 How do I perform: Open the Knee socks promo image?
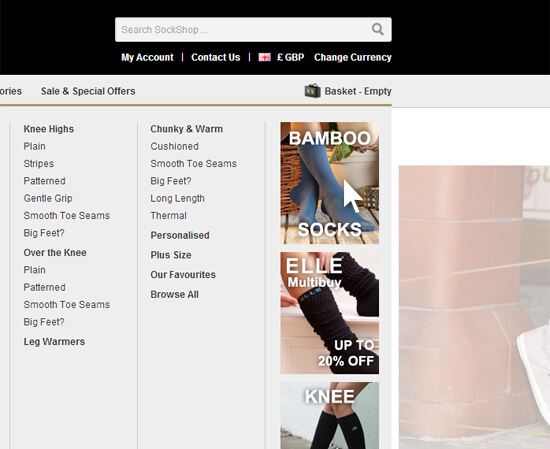tap(329, 415)
